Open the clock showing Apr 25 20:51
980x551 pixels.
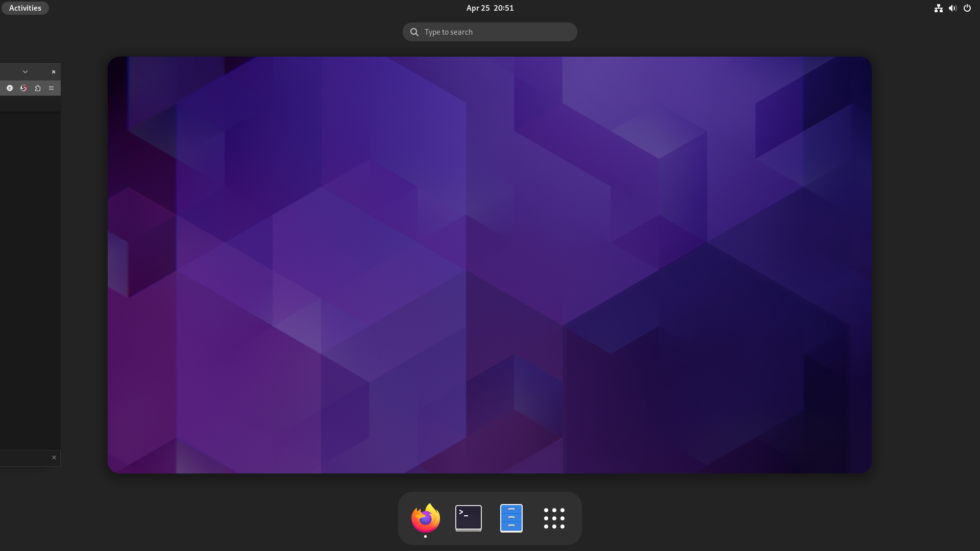489,8
